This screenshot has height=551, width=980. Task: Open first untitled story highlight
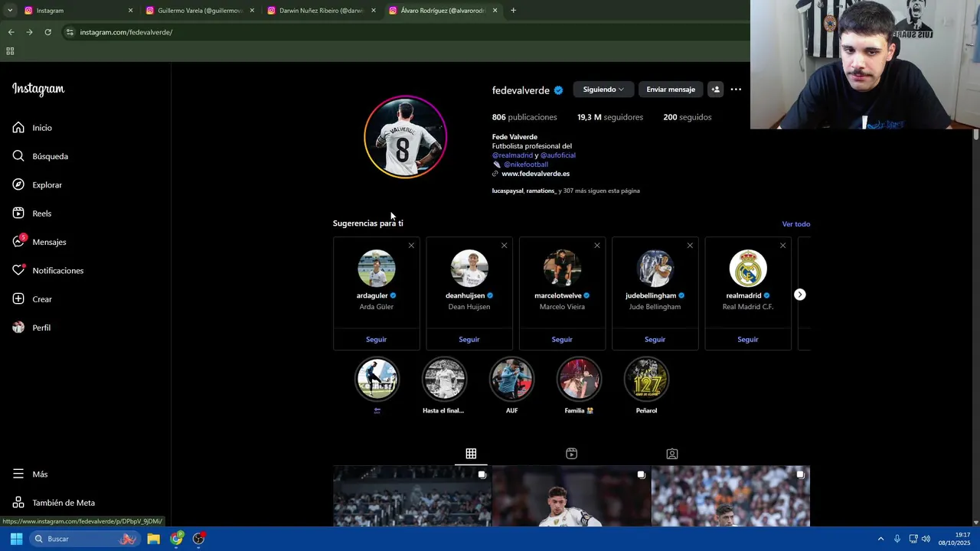pyautogui.click(x=377, y=380)
